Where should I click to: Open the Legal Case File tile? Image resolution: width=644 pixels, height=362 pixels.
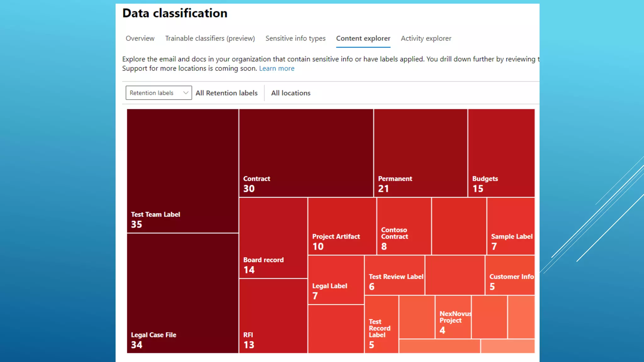click(182, 293)
